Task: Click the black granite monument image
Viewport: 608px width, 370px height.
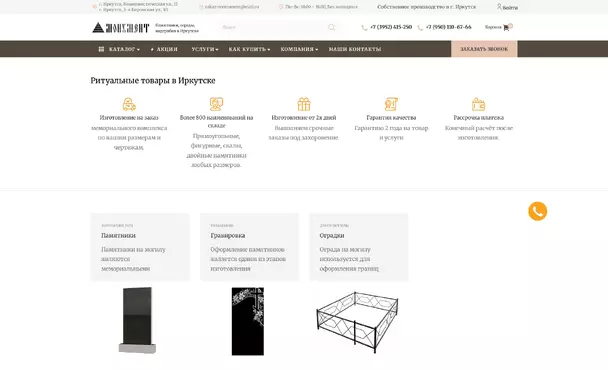Action: pos(138,320)
